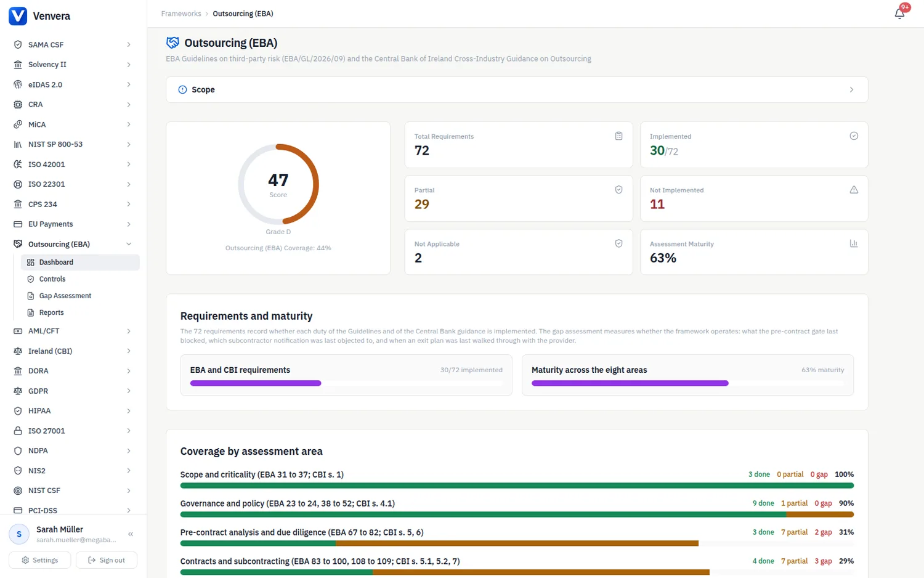Click the Frameworks breadcrumb link

(181, 14)
